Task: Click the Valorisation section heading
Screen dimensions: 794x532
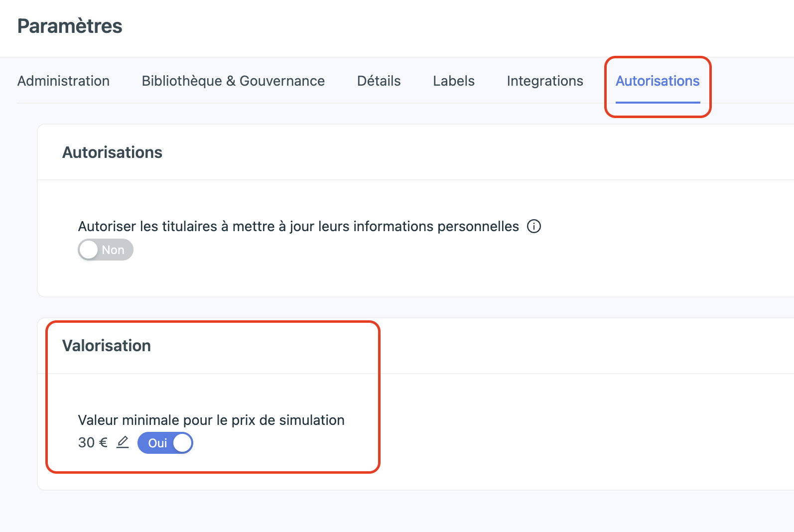Action: click(x=106, y=346)
